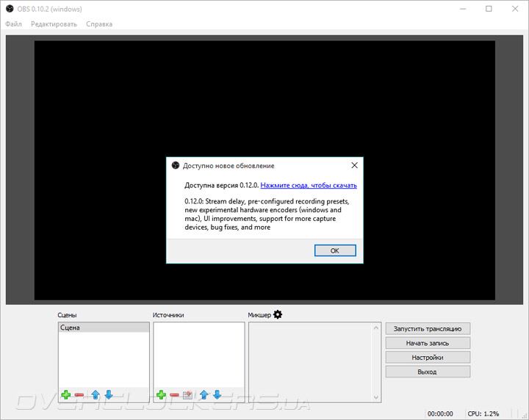Click the empty Источники list box

coord(199,355)
